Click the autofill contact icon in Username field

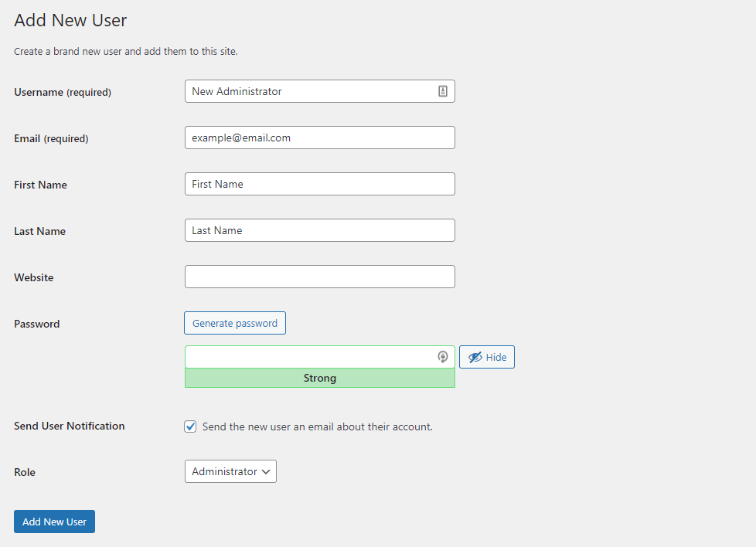coord(443,91)
